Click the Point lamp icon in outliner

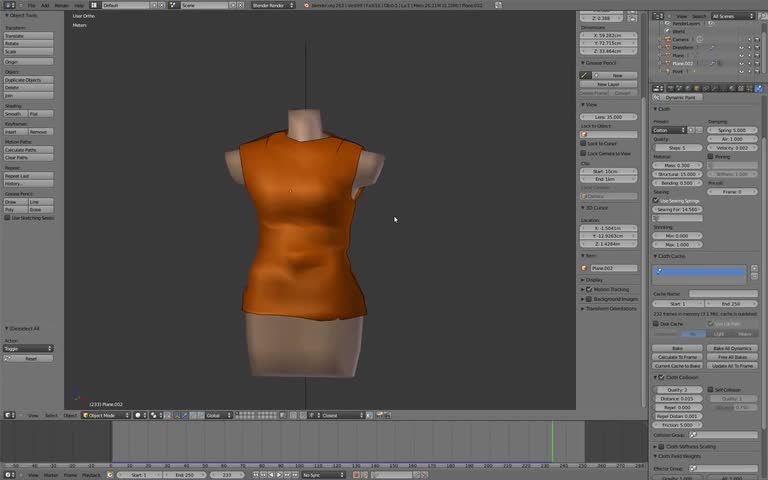[668, 72]
